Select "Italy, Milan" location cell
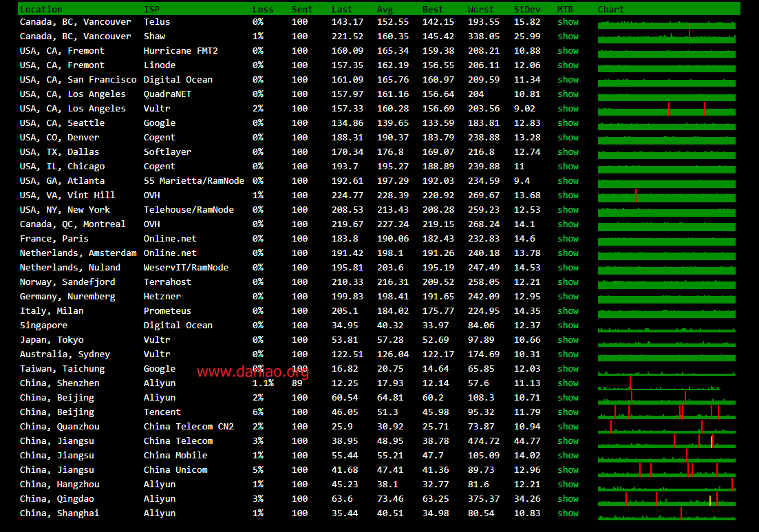759x532 pixels. pos(52,311)
